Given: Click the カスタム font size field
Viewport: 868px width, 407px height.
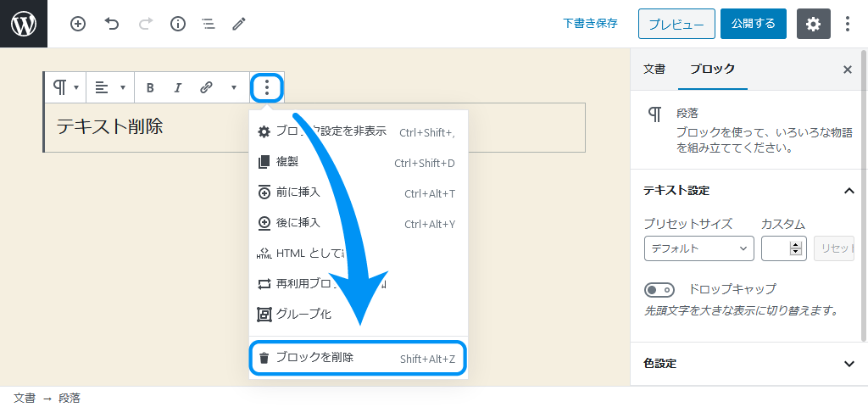Looking at the screenshot, I should coord(782,248).
